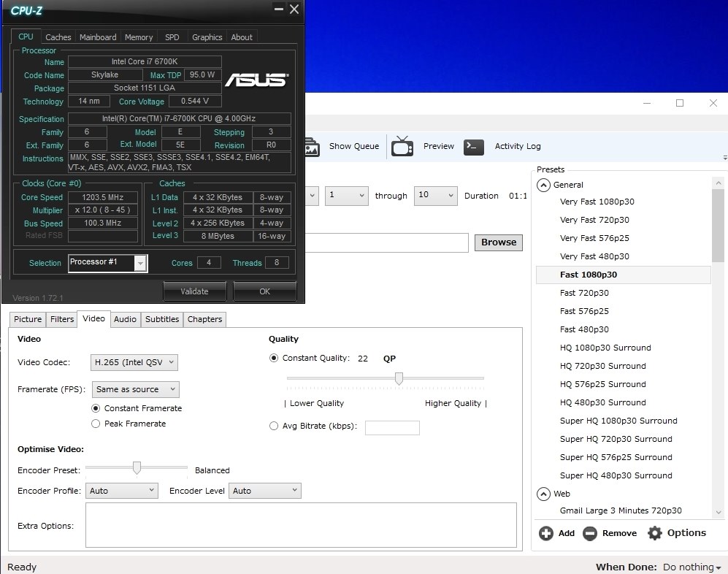Click the Preview label
The width and height of the screenshot is (728, 574).
[x=439, y=146]
